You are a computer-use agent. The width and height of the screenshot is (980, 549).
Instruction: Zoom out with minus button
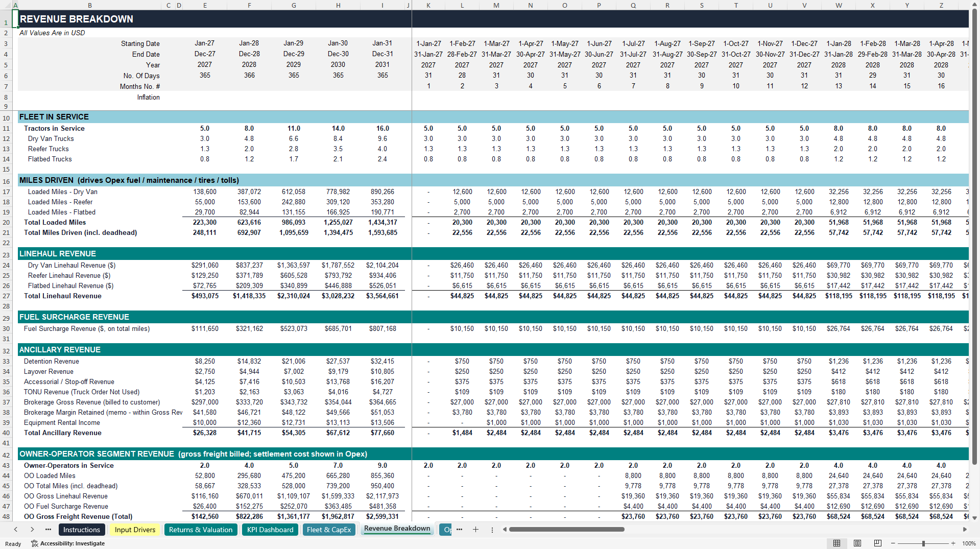893,543
